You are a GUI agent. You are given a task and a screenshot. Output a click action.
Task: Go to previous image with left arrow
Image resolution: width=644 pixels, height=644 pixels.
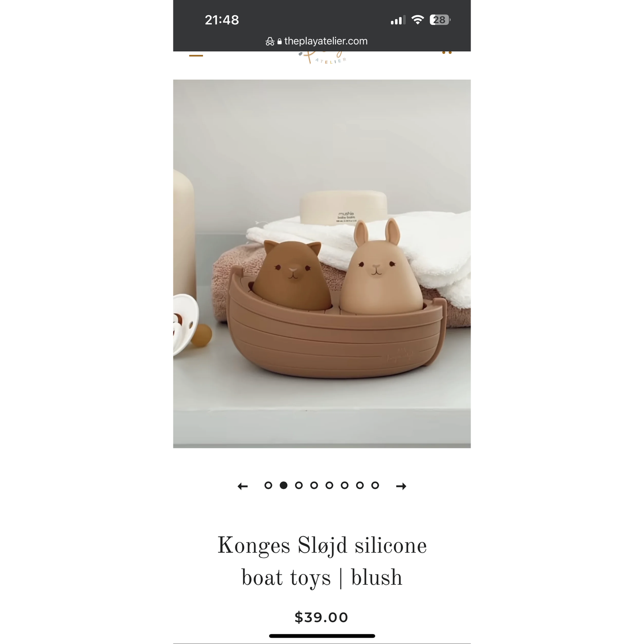pos(242,486)
